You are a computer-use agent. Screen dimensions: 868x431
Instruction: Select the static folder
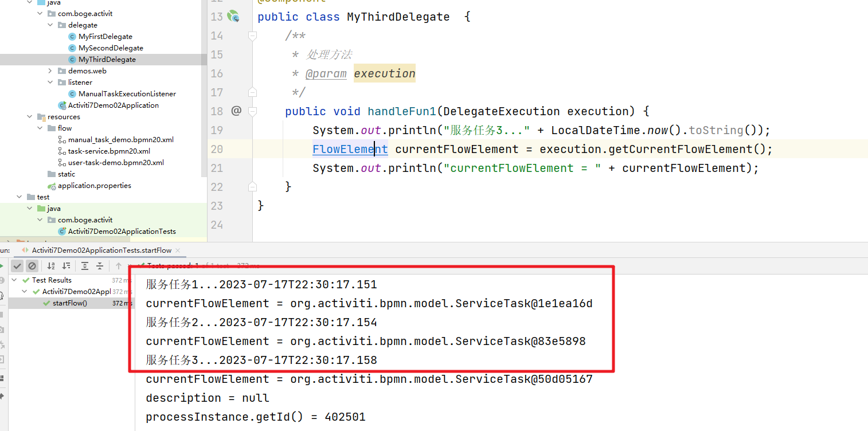pyautogui.click(x=67, y=174)
